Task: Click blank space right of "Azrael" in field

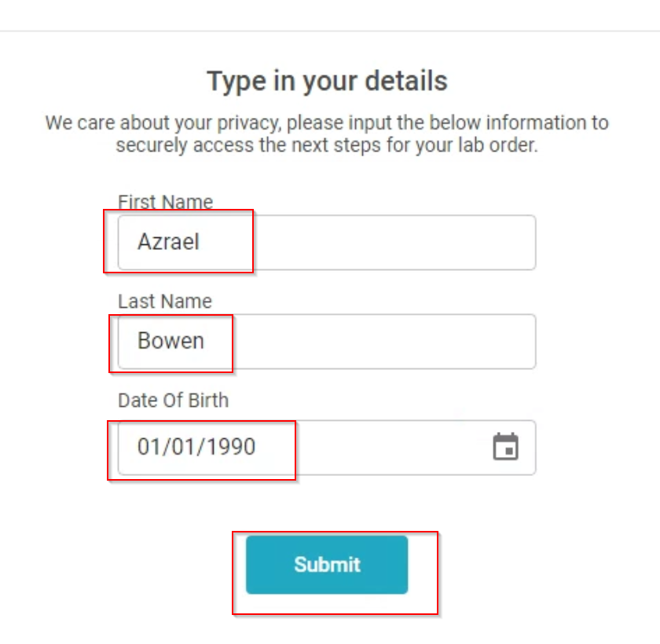Action: (366, 243)
